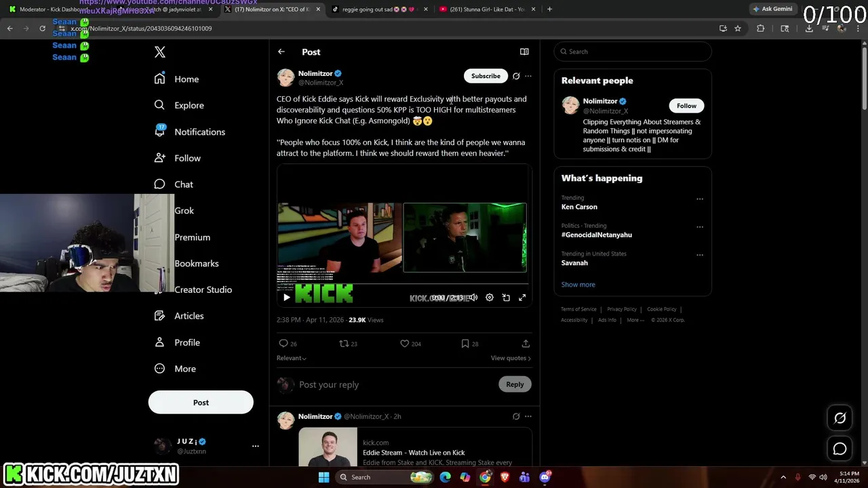Click the X logo in the sidebar
This screenshot has width=868, height=488.
point(159,52)
